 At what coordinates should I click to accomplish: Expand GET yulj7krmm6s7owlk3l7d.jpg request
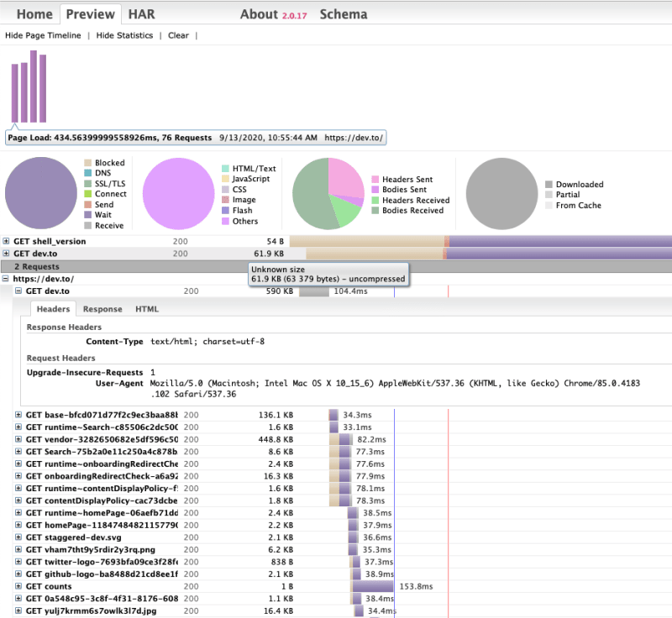[x=18, y=610]
